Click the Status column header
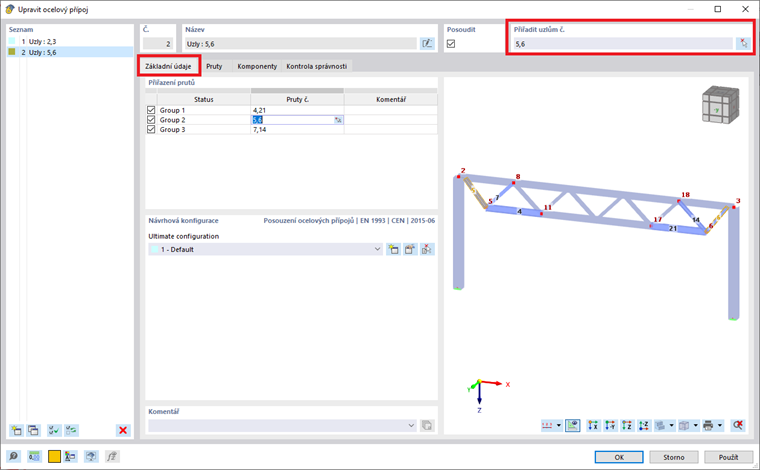The width and height of the screenshot is (760, 470). click(204, 99)
